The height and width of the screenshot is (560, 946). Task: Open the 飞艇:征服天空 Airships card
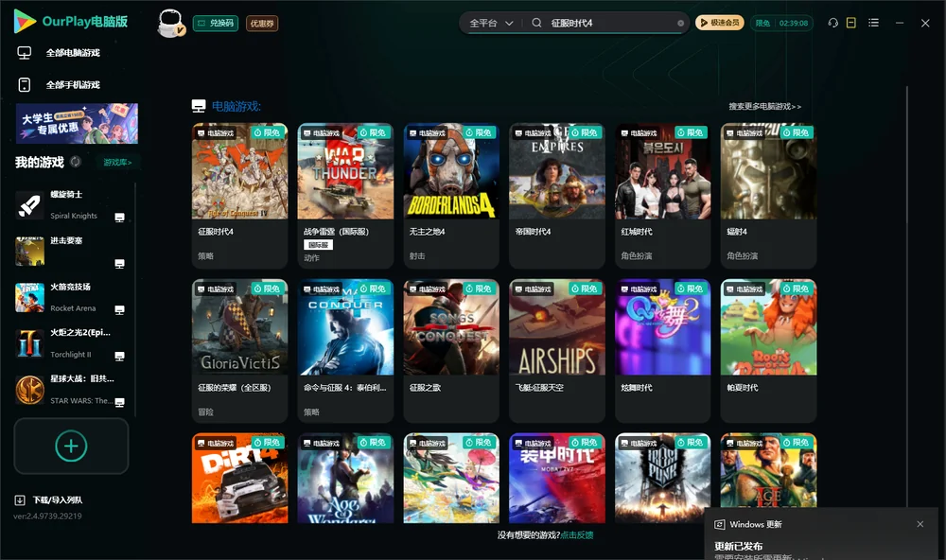(557, 351)
